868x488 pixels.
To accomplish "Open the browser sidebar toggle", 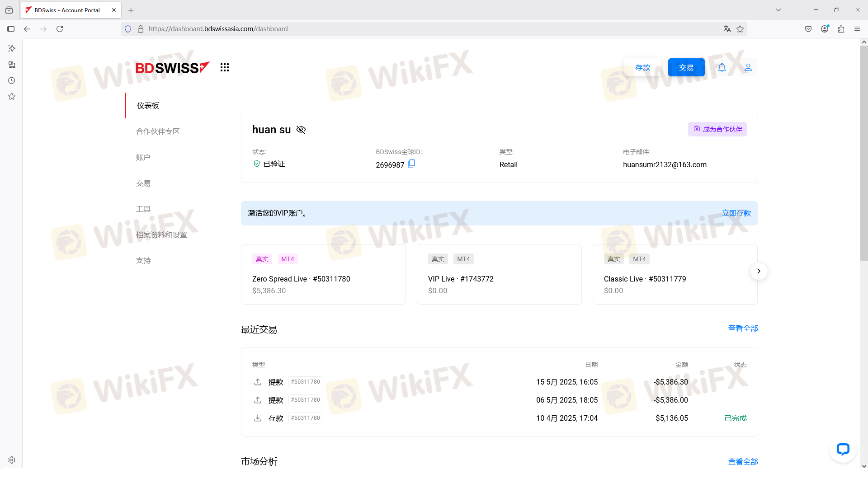I will (11, 29).
